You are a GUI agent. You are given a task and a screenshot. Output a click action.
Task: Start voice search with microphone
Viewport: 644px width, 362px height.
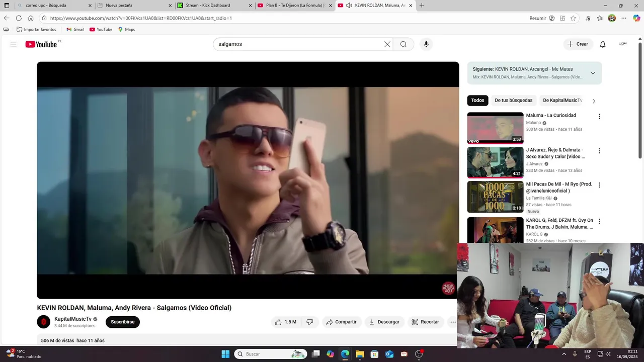pyautogui.click(x=426, y=44)
